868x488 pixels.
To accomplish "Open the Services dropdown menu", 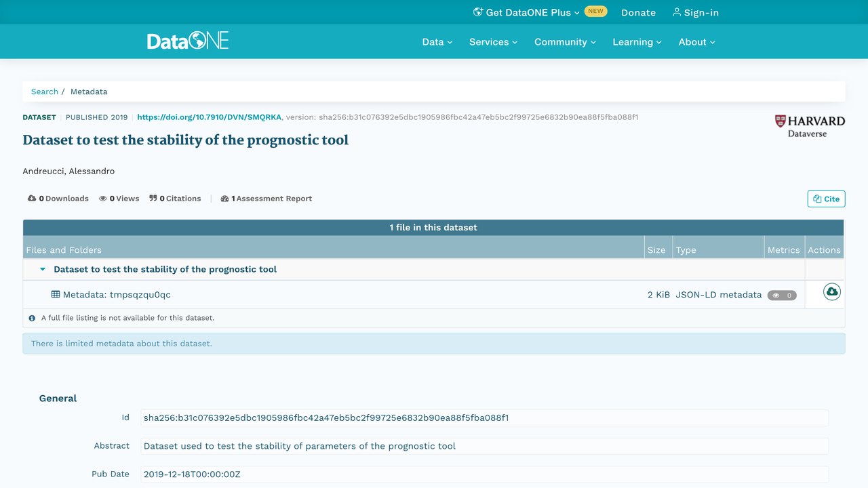I will coord(493,42).
